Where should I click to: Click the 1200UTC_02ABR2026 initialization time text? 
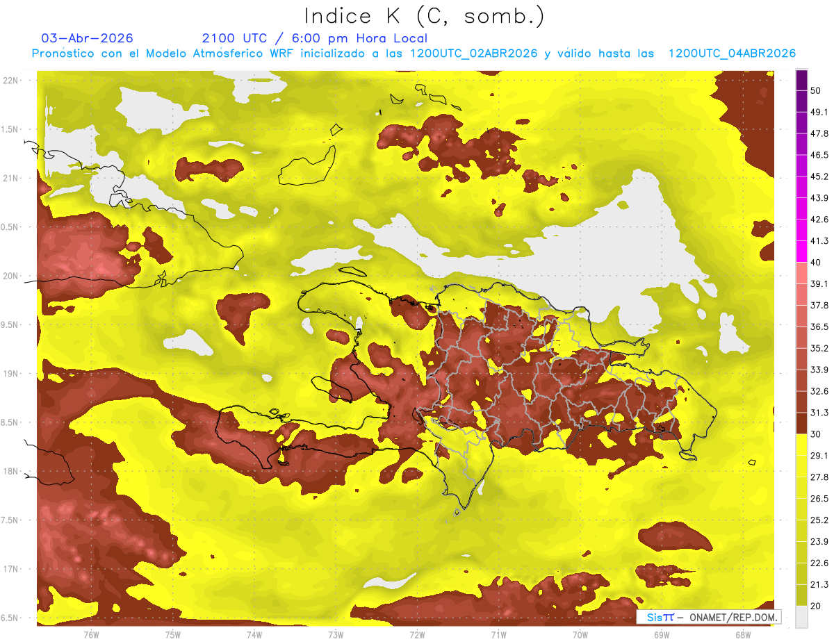473,53
